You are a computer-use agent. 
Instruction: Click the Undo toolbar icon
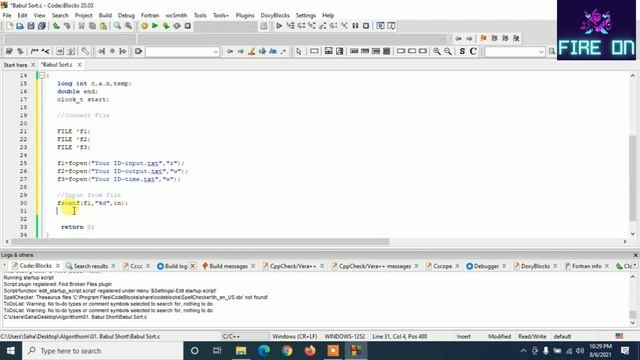coord(56,26)
